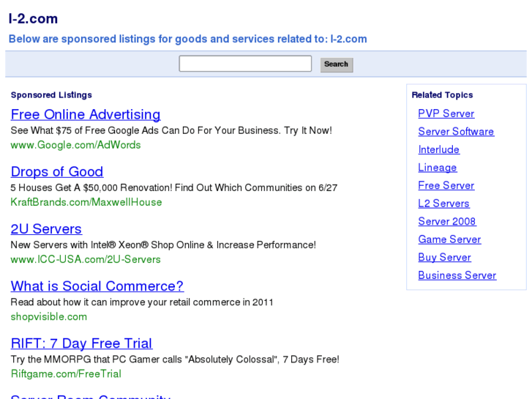Click the search input field
532x399 pixels.
pyautogui.click(x=245, y=64)
